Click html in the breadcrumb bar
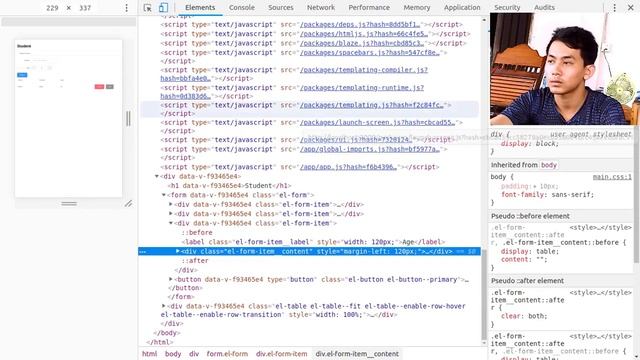 click(149, 354)
